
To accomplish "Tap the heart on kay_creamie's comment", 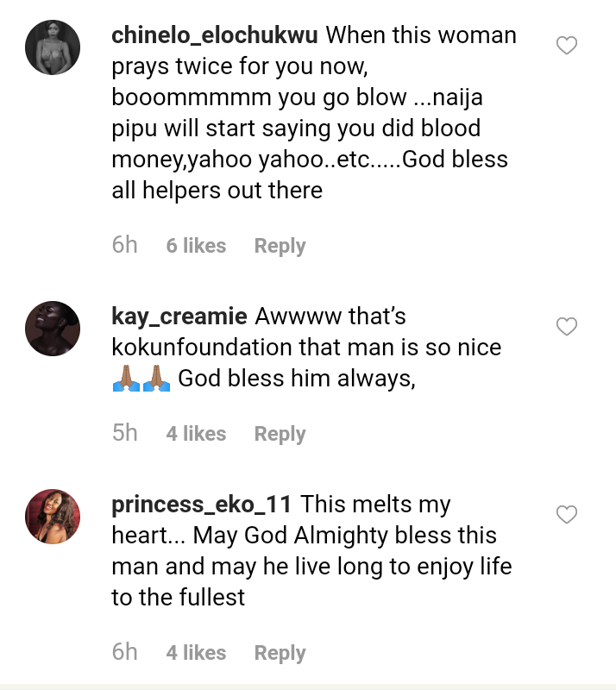I will [x=566, y=327].
